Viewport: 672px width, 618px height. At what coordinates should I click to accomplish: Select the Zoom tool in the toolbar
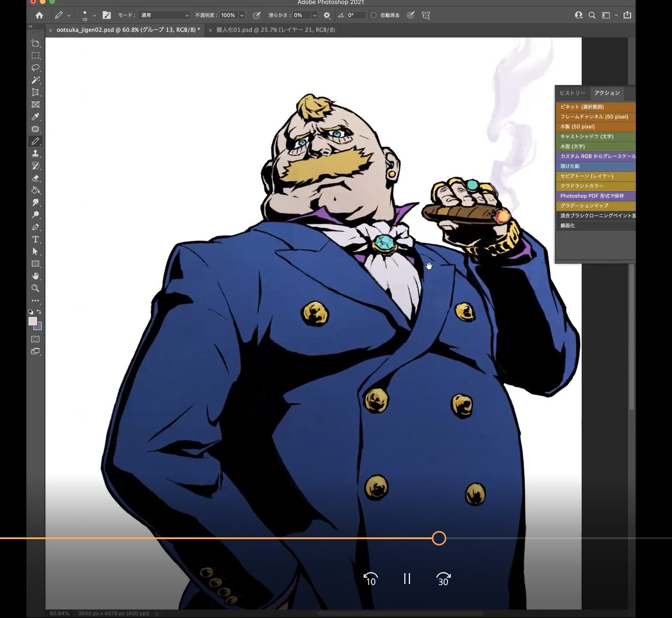pyautogui.click(x=36, y=288)
